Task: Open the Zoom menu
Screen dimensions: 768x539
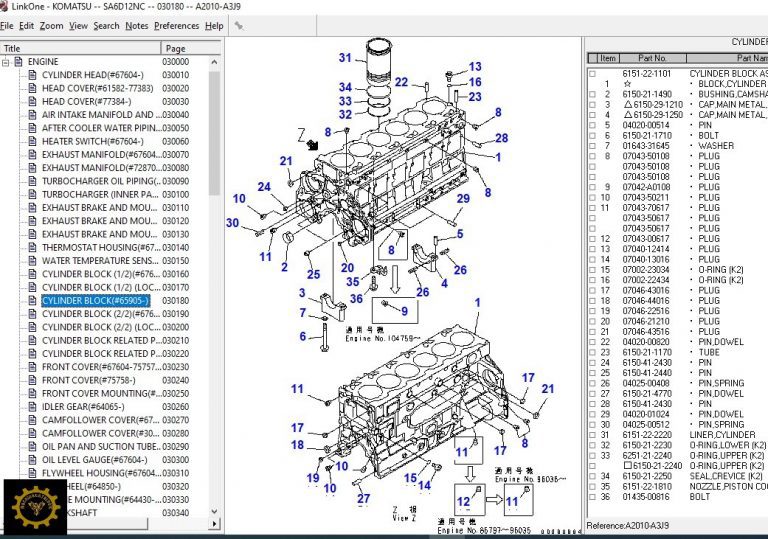Action: click(x=51, y=25)
